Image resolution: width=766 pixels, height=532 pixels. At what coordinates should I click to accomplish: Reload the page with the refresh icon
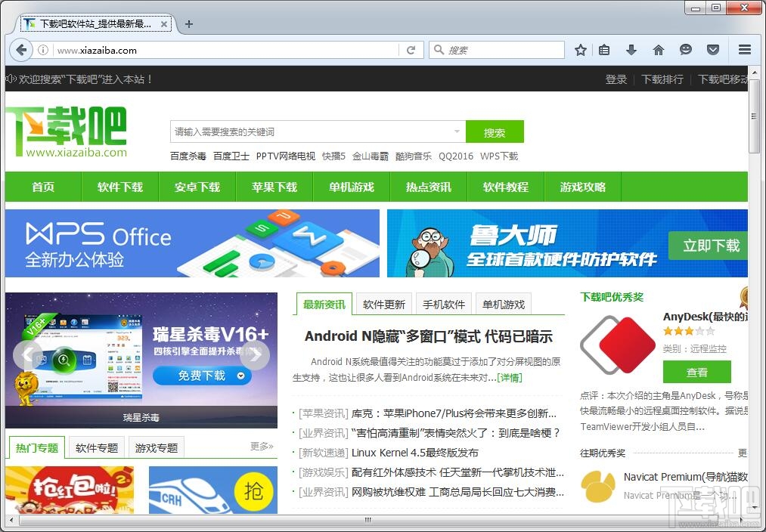click(411, 50)
